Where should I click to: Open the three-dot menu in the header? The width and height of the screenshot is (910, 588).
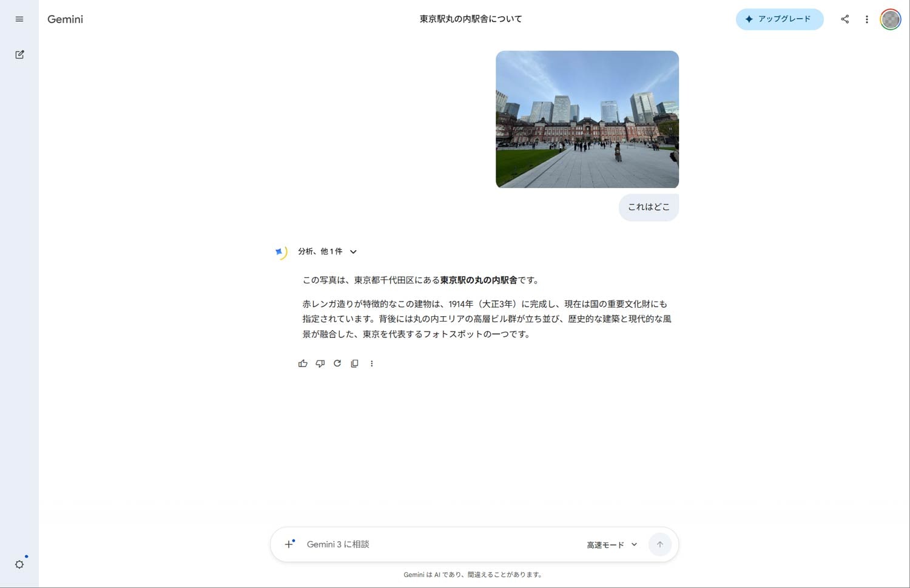click(x=867, y=19)
